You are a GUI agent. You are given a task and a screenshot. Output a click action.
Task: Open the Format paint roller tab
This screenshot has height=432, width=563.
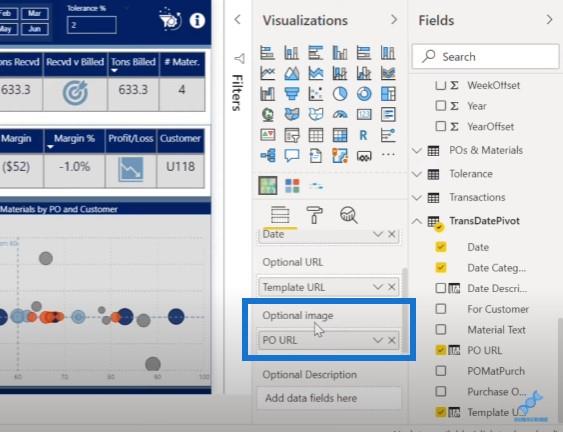314,215
